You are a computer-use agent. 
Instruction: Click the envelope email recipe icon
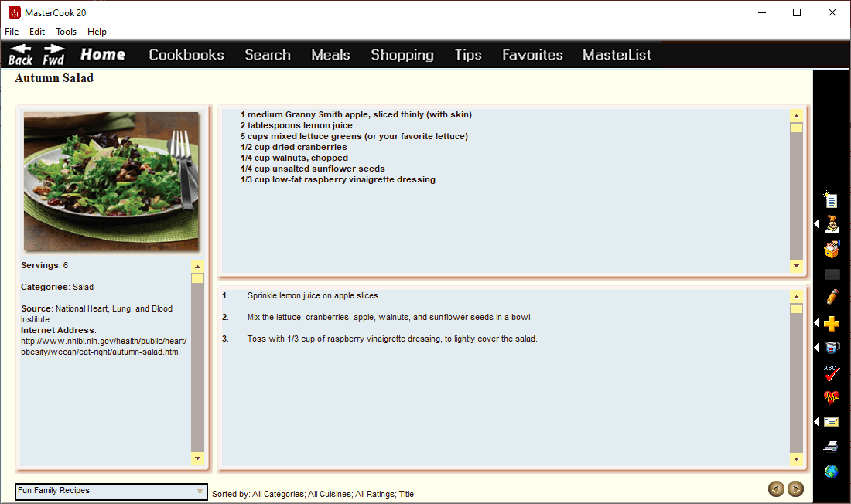coord(832,421)
